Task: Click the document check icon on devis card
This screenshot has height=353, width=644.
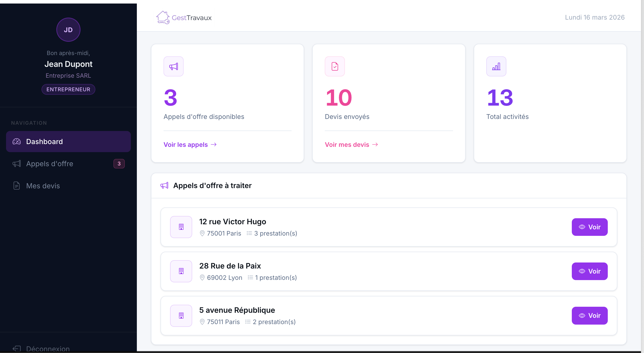Action: [335, 66]
